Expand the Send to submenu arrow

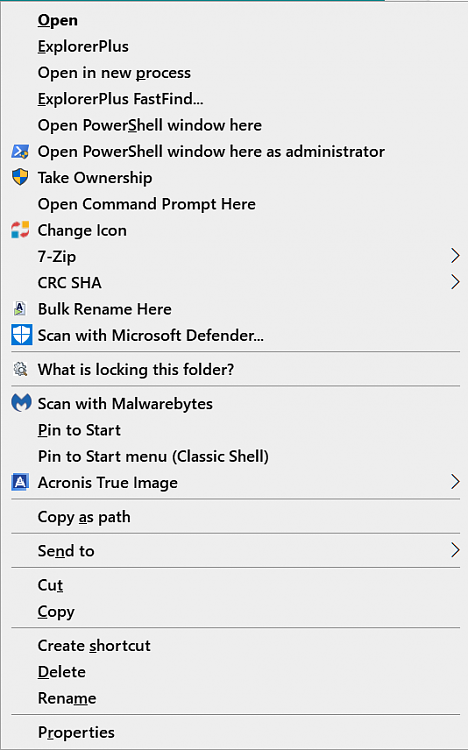click(x=455, y=550)
